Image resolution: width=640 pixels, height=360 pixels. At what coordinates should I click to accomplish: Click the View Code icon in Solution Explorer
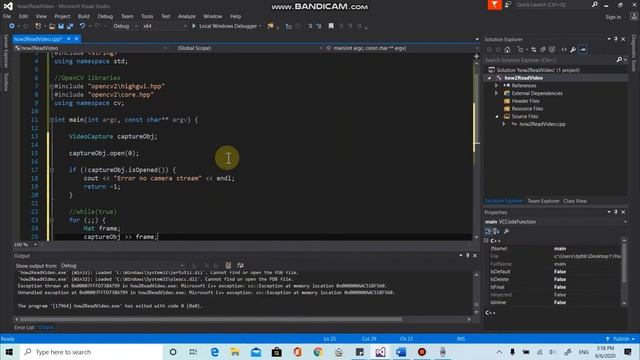point(564,50)
